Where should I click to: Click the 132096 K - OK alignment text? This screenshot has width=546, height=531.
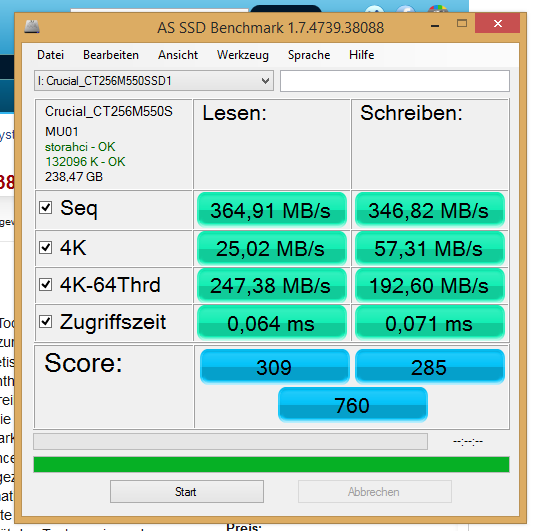pos(85,162)
